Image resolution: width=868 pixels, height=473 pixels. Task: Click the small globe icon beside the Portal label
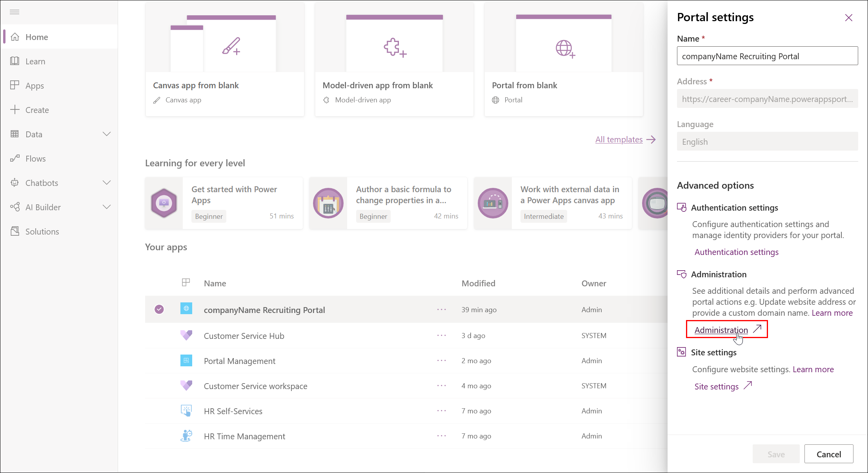click(x=496, y=100)
